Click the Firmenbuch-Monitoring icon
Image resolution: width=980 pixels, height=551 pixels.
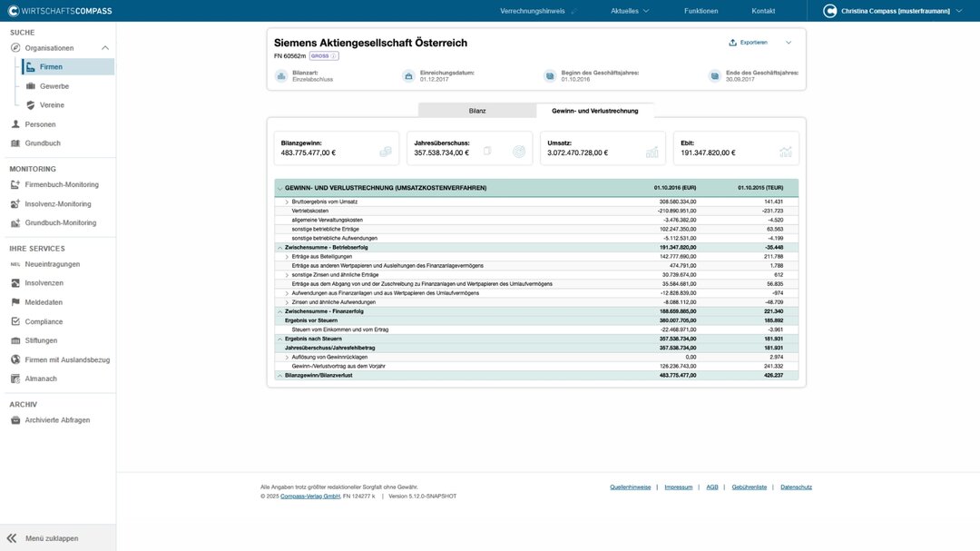(x=15, y=184)
